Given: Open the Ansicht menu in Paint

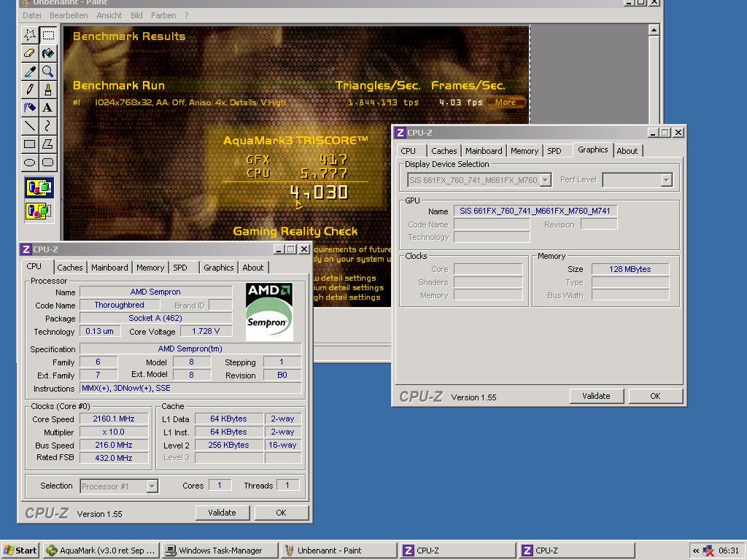Looking at the screenshot, I should (109, 15).
